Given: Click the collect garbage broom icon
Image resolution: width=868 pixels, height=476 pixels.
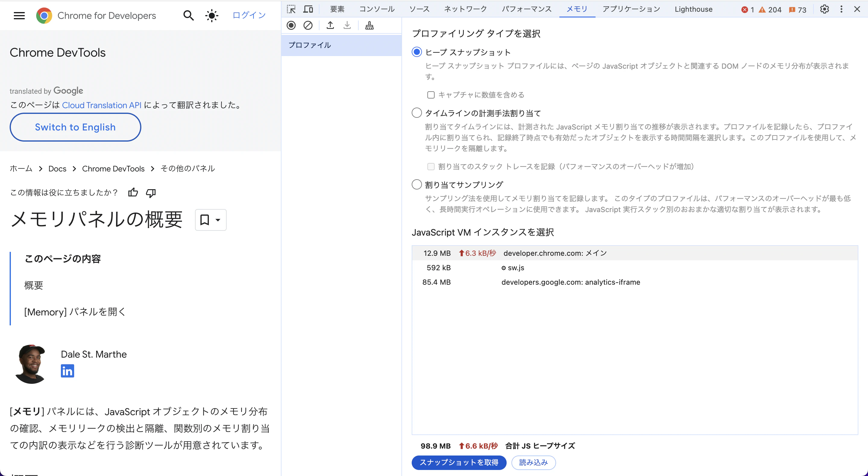Looking at the screenshot, I should point(369,25).
